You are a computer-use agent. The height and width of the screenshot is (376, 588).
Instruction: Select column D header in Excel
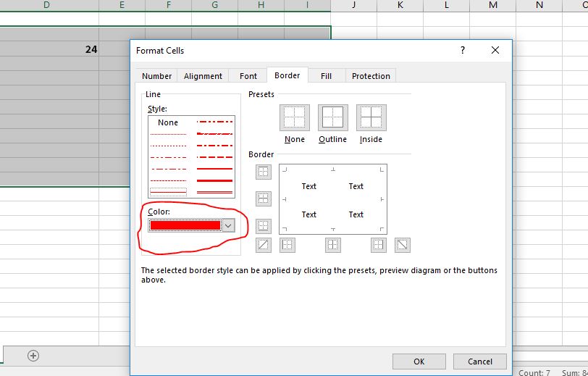[46, 5]
